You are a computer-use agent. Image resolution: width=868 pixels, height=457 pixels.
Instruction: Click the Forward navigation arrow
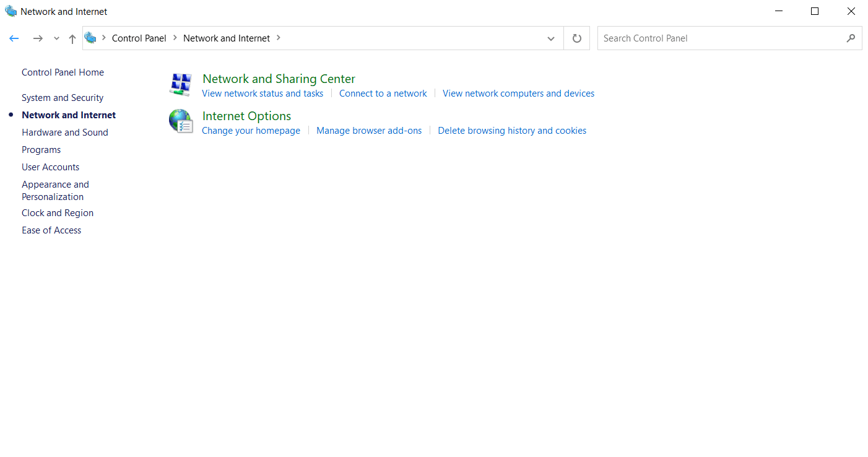[x=37, y=38]
